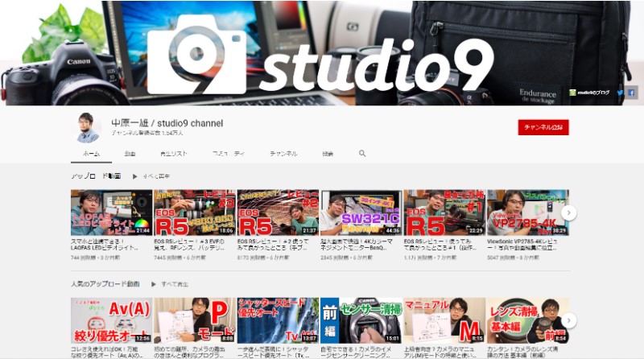Show next videos in uploads row
The height and width of the screenshot is (359, 644).
tap(569, 213)
